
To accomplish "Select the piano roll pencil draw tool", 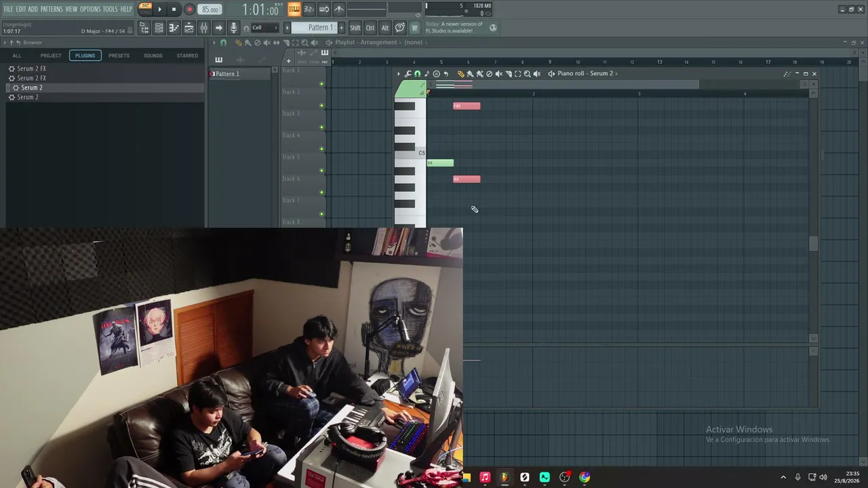I will pyautogui.click(x=461, y=74).
